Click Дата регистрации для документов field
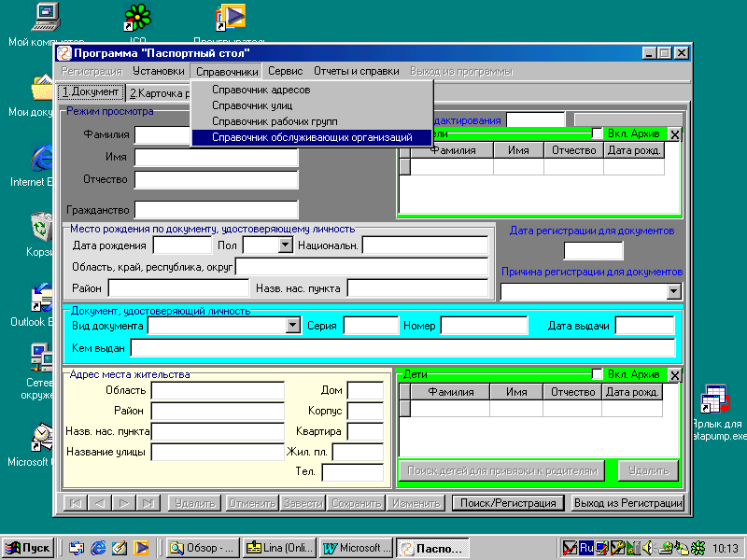747x560 pixels. click(x=593, y=250)
